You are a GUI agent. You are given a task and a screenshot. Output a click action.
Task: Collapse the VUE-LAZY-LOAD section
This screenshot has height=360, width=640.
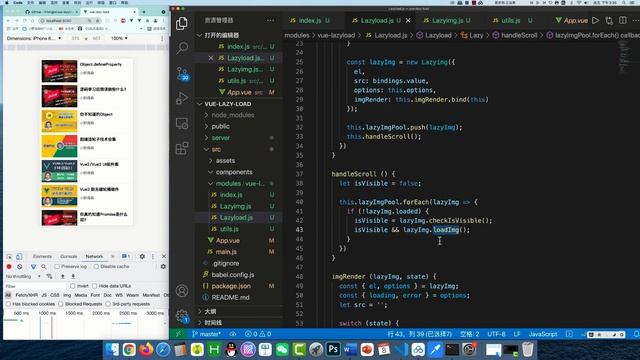[x=228, y=104]
